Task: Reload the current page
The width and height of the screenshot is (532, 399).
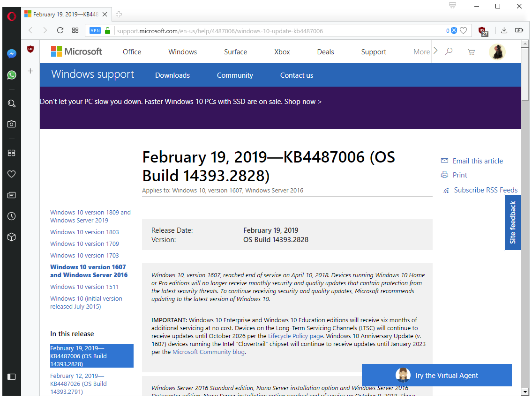Action: 60,30
